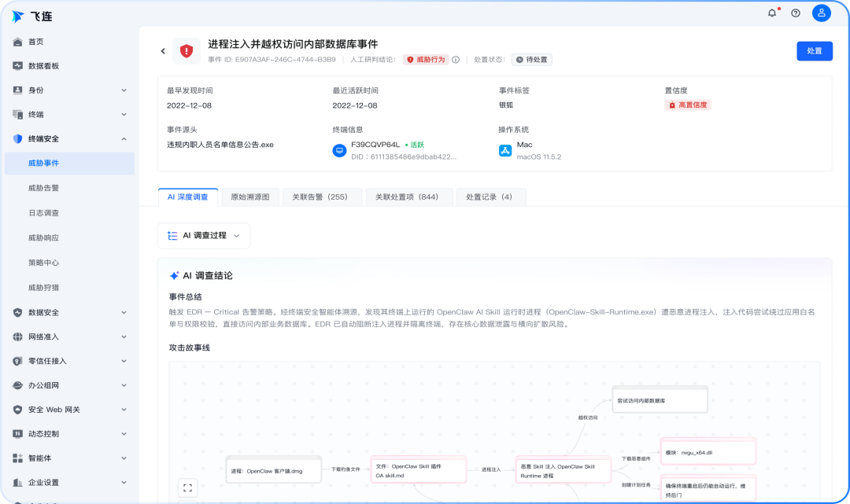This screenshot has width=850, height=504.
Task: Click the fullscreen icon on attack graph
Action: (x=187, y=487)
